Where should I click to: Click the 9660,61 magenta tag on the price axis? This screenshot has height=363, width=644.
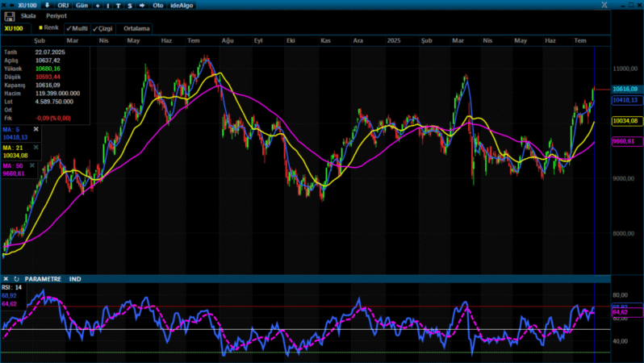627,141
